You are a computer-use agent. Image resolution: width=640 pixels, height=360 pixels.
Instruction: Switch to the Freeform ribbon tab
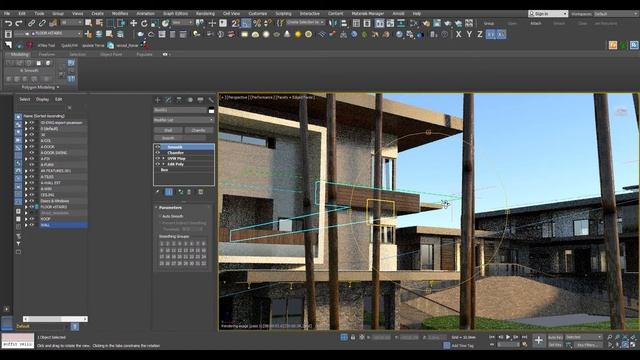[47, 54]
